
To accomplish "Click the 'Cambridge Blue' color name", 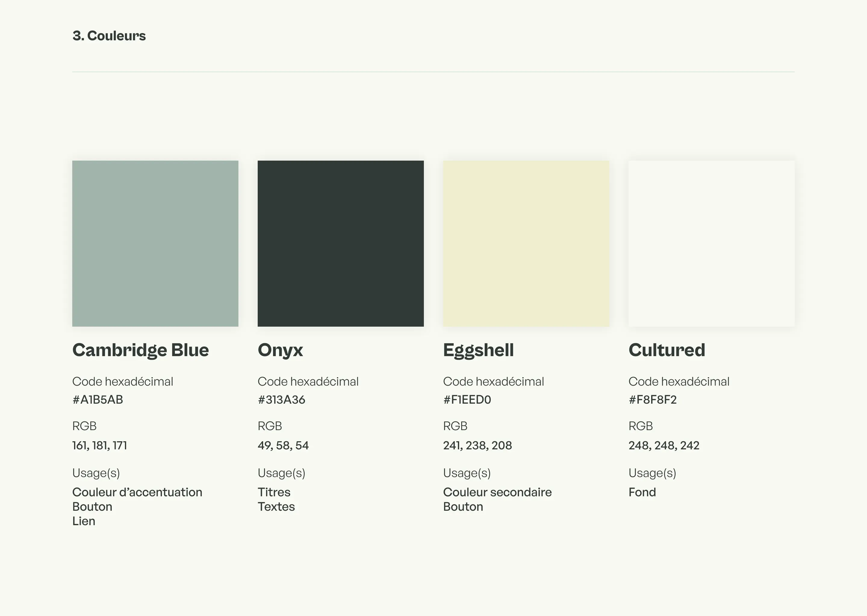I will click(141, 350).
